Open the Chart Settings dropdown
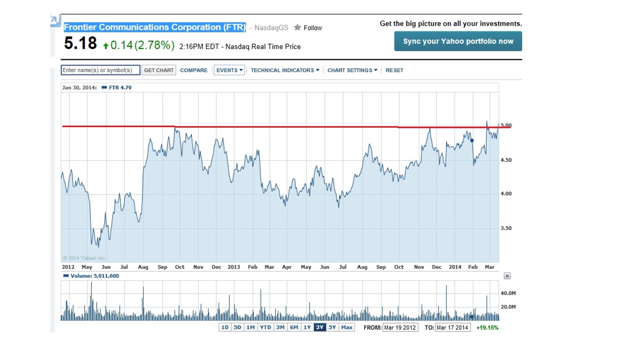This screenshot has width=644, height=356. click(x=352, y=70)
